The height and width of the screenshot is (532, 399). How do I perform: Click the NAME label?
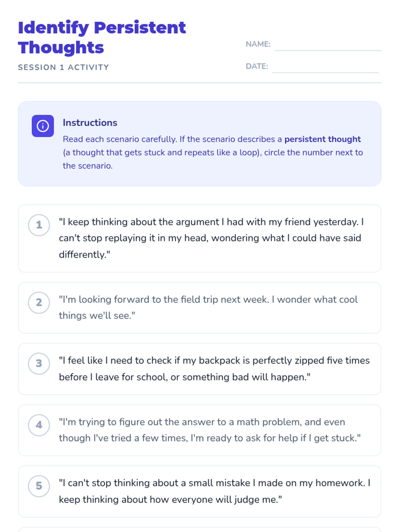[258, 44]
